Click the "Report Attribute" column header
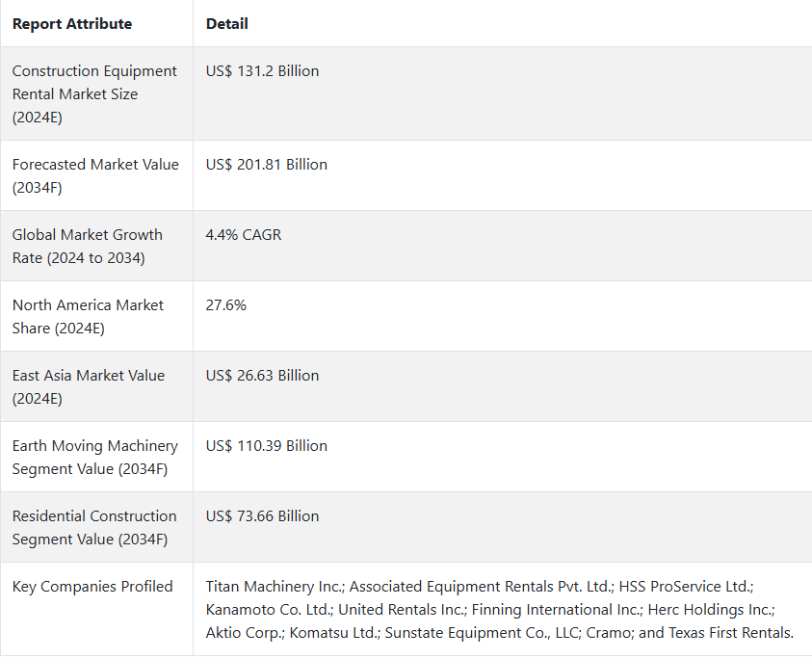812x659 pixels. coord(72,23)
